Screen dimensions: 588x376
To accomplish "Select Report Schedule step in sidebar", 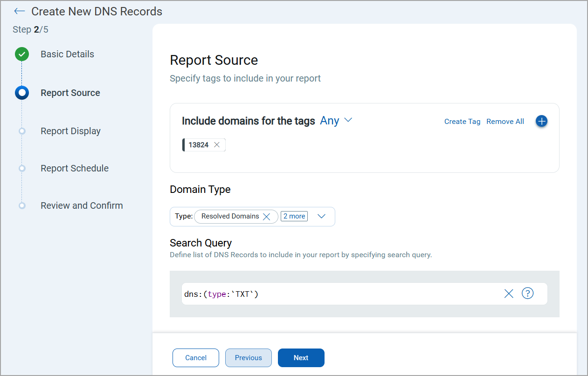I will [x=75, y=168].
